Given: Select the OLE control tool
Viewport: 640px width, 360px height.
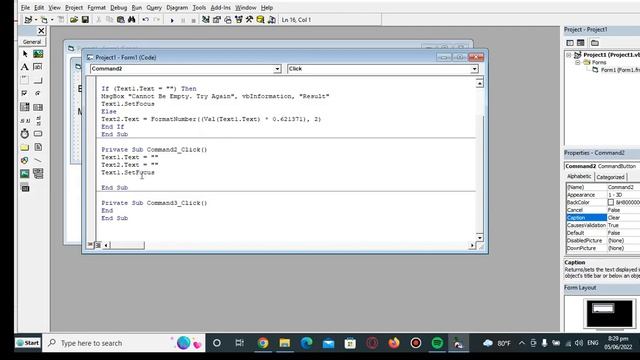Looking at the screenshot, I should coord(25,188).
